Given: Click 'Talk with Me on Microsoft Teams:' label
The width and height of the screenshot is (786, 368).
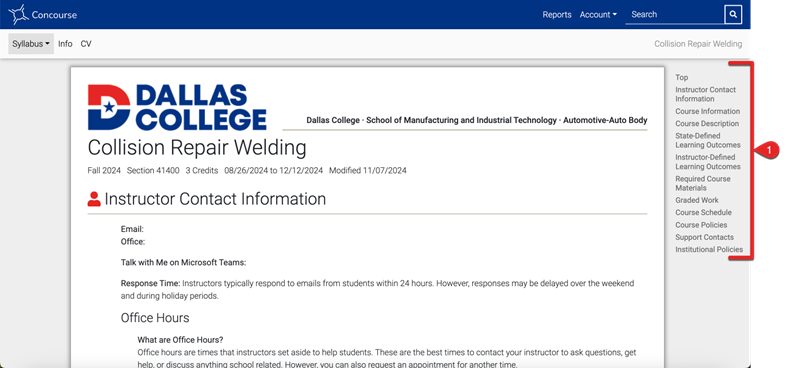Looking at the screenshot, I should [x=183, y=262].
